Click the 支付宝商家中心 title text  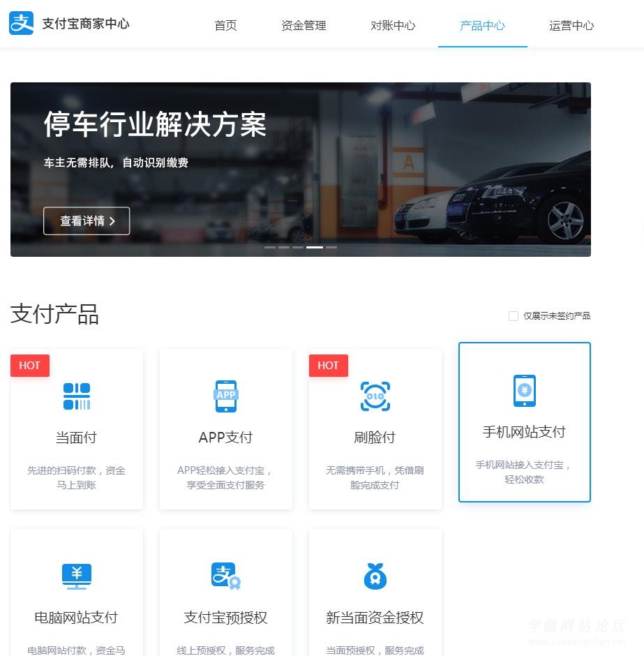pos(86,23)
